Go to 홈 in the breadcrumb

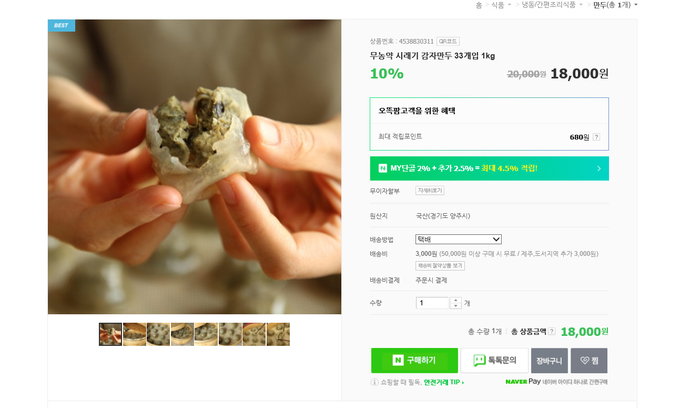479,5
